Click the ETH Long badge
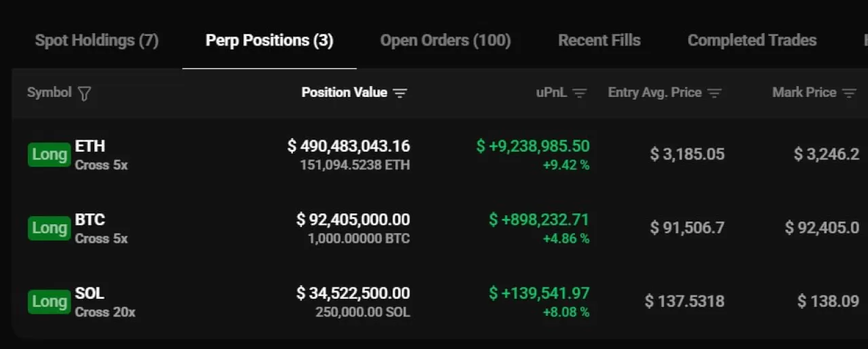The width and height of the screenshot is (868, 349). click(50, 155)
